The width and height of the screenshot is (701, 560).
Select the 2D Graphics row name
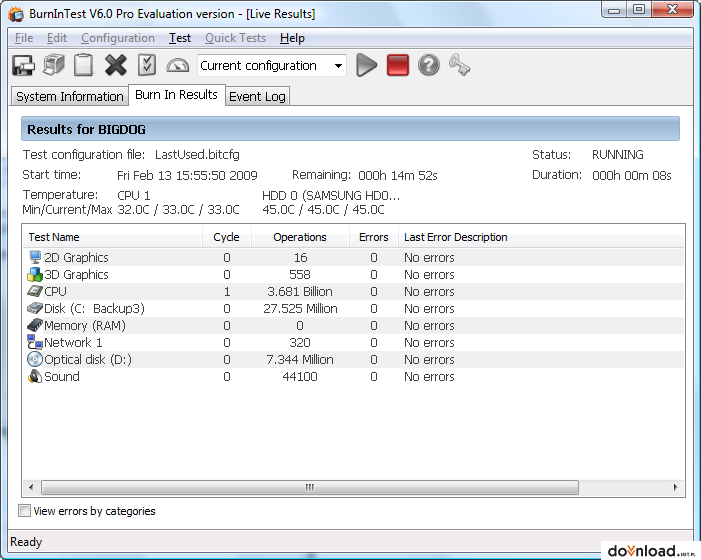pos(76,257)
